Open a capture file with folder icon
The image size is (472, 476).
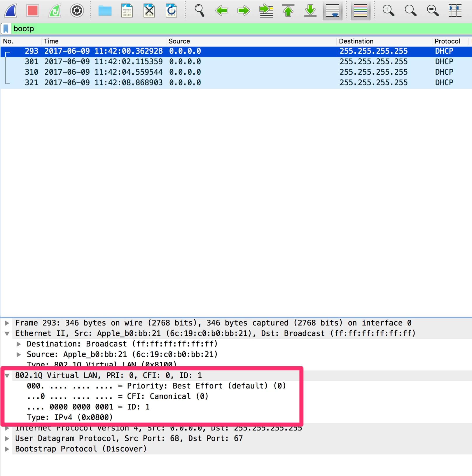[x=105, y=10]
